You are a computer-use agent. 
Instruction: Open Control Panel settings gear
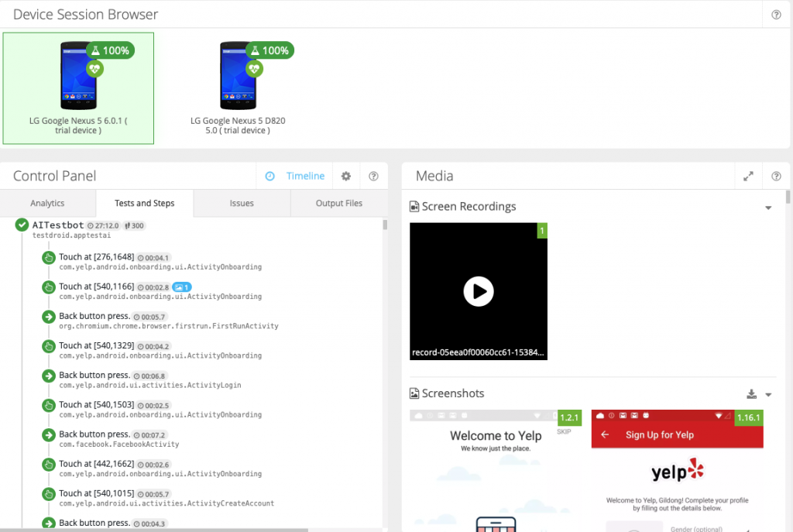(346, 176)
